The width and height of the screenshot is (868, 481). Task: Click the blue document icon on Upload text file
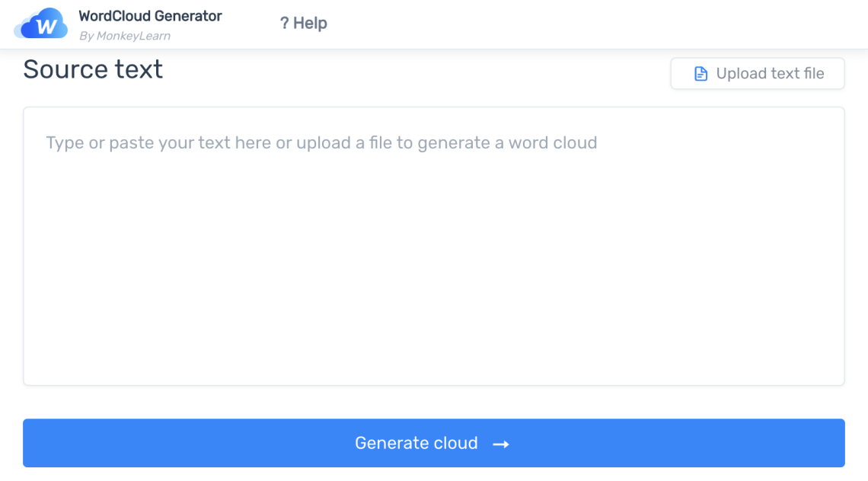700,73
